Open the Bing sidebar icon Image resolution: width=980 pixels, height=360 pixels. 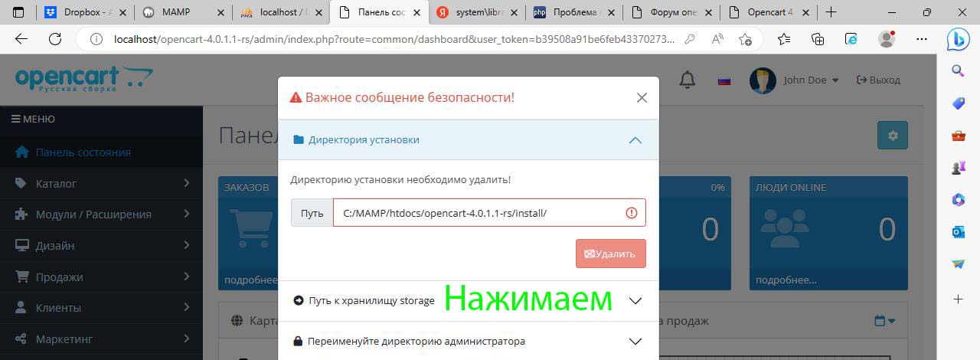click(x=958, y=39)
